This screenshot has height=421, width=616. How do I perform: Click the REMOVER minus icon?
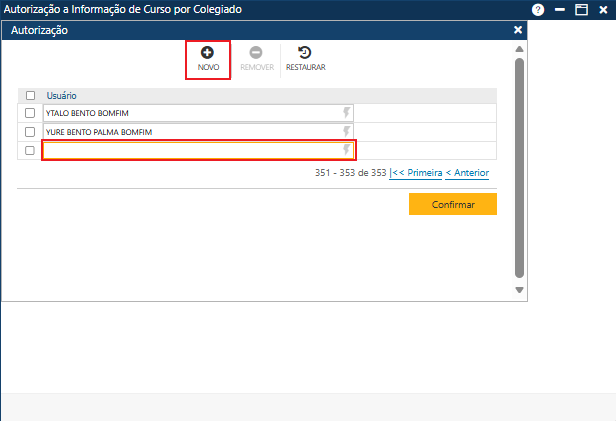[256, 52]
